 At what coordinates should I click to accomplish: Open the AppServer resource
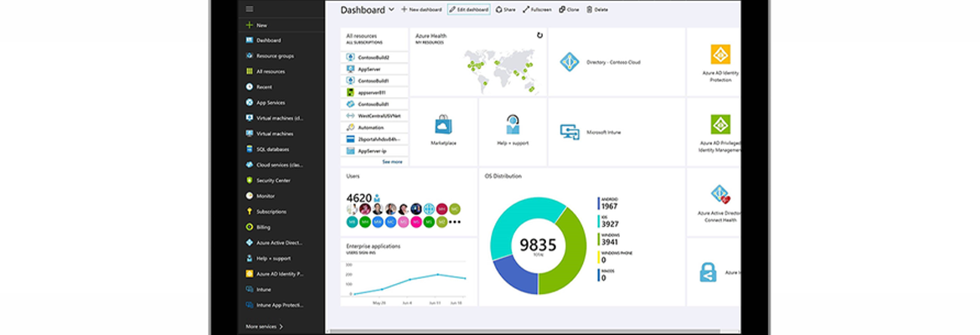pyautogui.click(x=374, y=70)
